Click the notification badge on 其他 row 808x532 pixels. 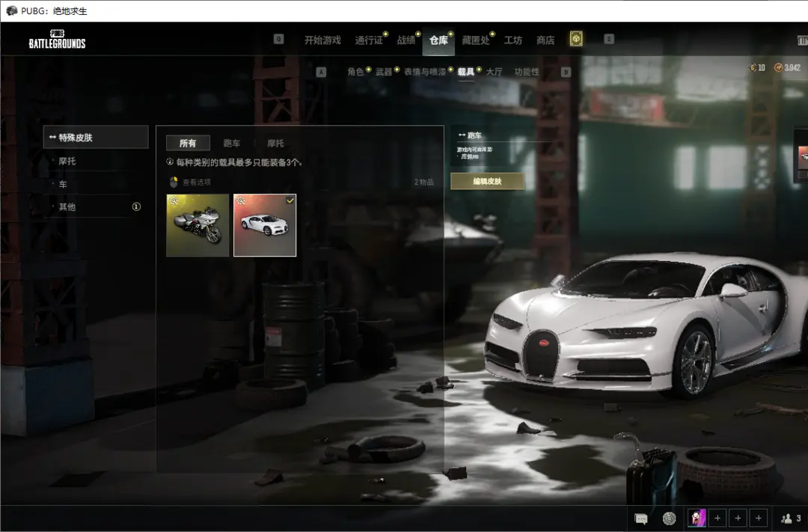tap(136, 207)
